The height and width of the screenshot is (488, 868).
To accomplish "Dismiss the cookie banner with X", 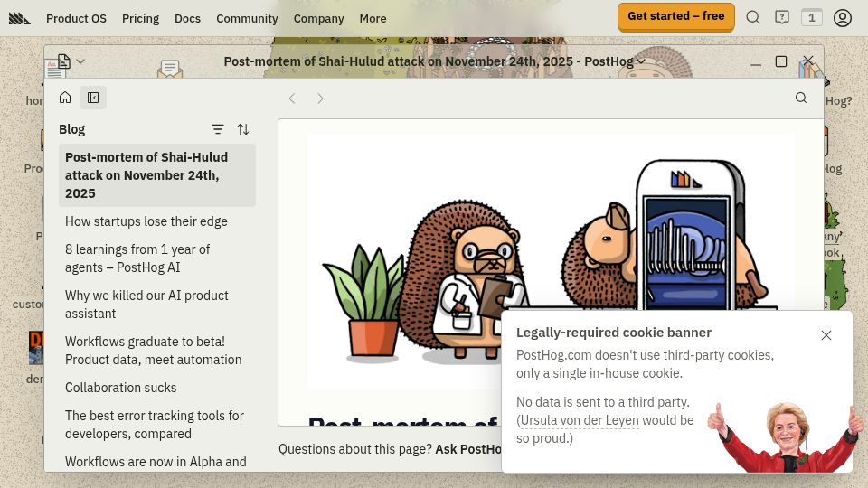I will click(x=826, y=335).
